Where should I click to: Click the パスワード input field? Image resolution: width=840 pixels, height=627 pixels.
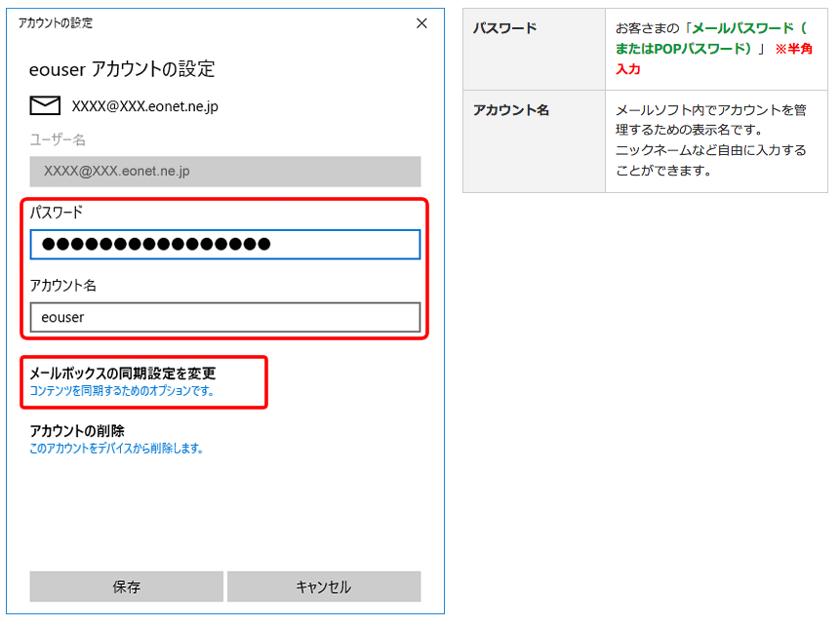click(x=224, y=244)
